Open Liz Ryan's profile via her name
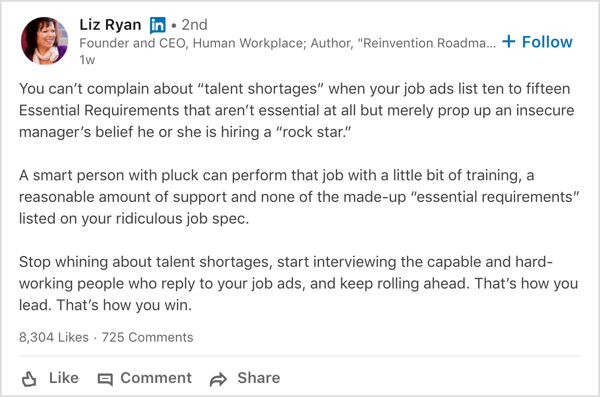Viewport: 600px width, 397px height. tap(110, 25)
